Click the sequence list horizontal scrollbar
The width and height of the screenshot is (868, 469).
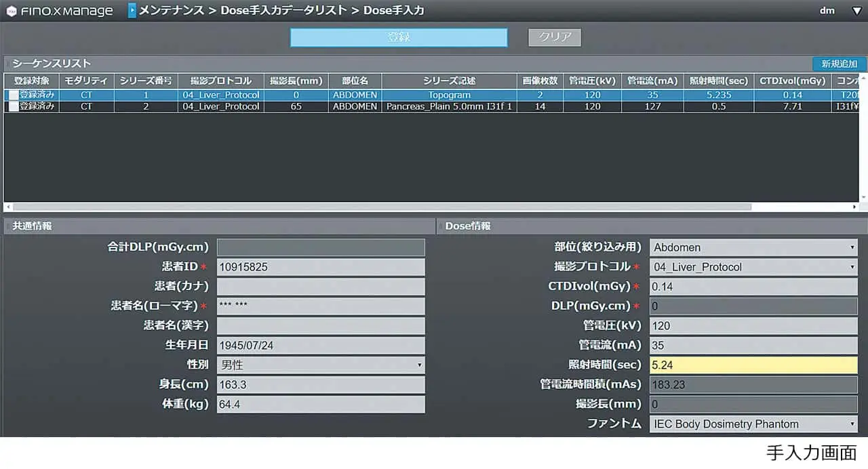coord(380,207)
